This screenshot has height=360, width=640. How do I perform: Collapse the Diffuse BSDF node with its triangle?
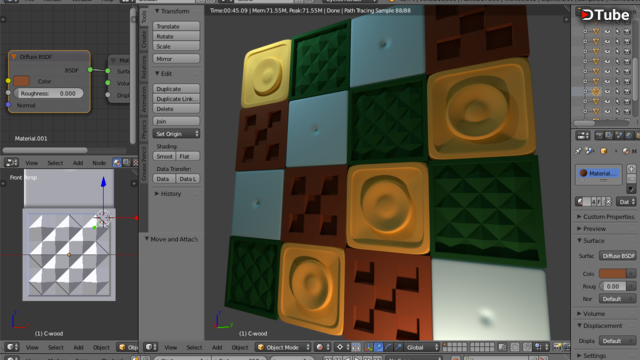pos(13,57)
